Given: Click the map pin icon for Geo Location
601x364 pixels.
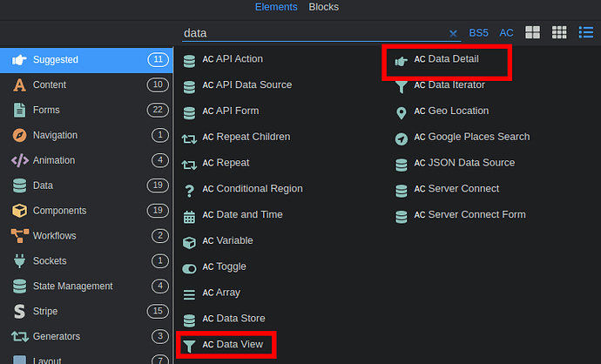Looking at the screenshot, I should [402, 113].
